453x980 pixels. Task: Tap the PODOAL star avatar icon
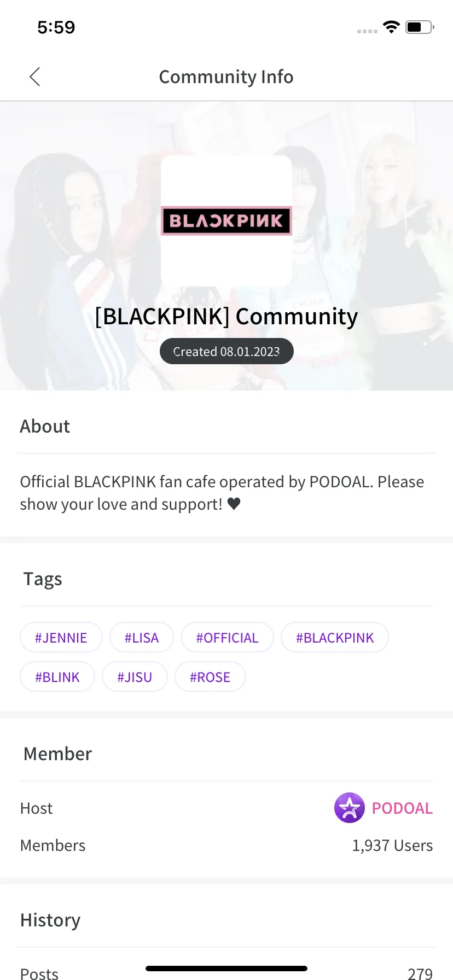click(349, 808)
